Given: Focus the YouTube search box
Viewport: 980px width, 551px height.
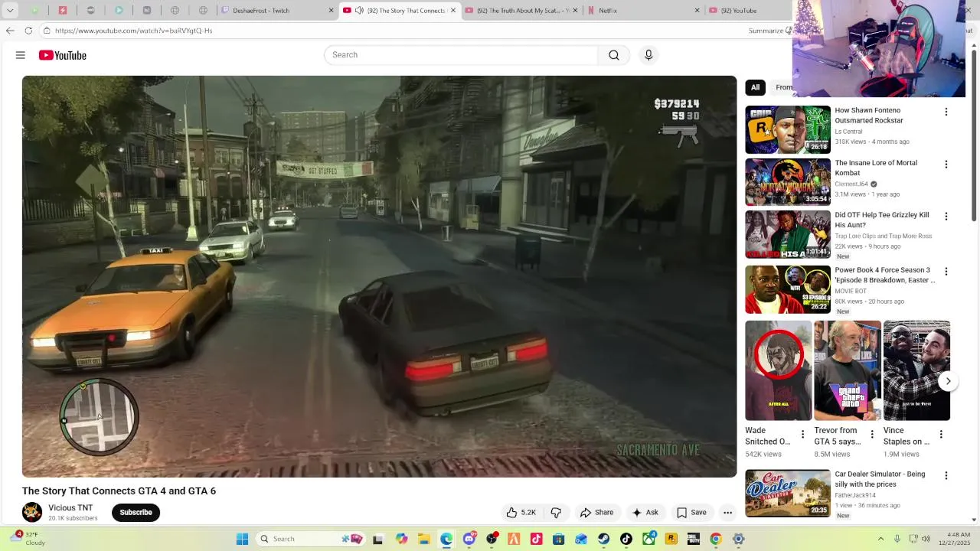Looking at the screenshot, I should tap(461, 55).
